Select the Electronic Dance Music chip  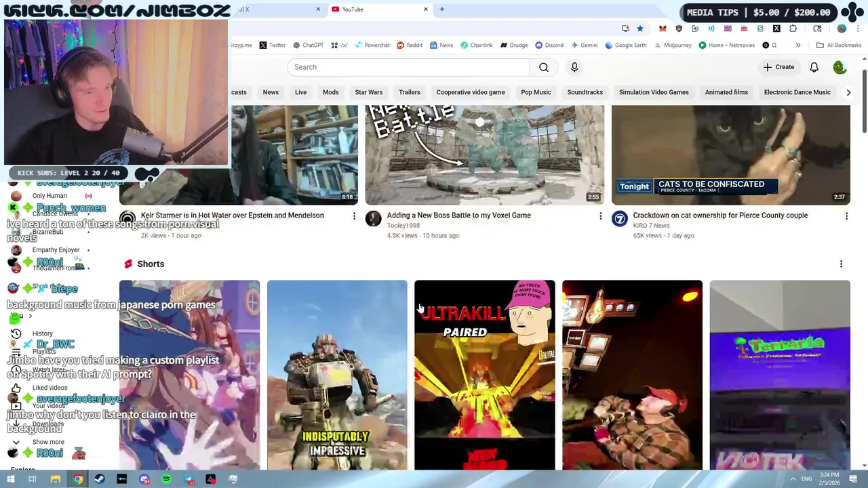point(797,92)
